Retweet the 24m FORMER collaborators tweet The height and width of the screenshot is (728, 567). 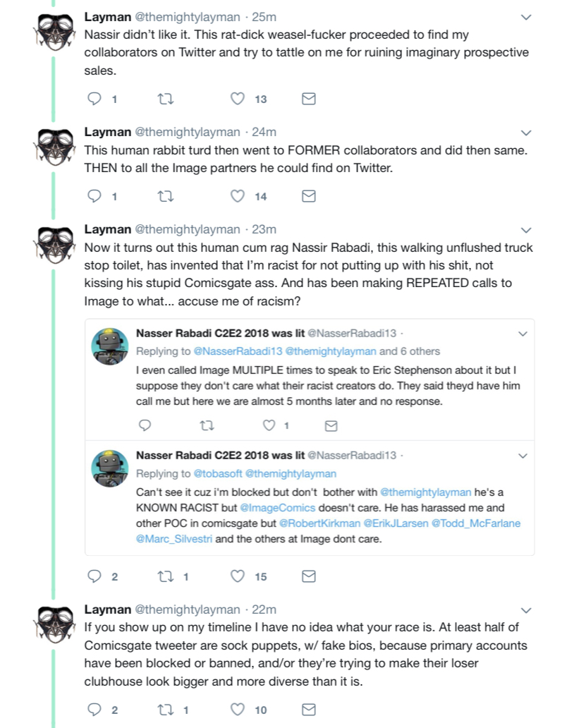[x=166, y=196]
